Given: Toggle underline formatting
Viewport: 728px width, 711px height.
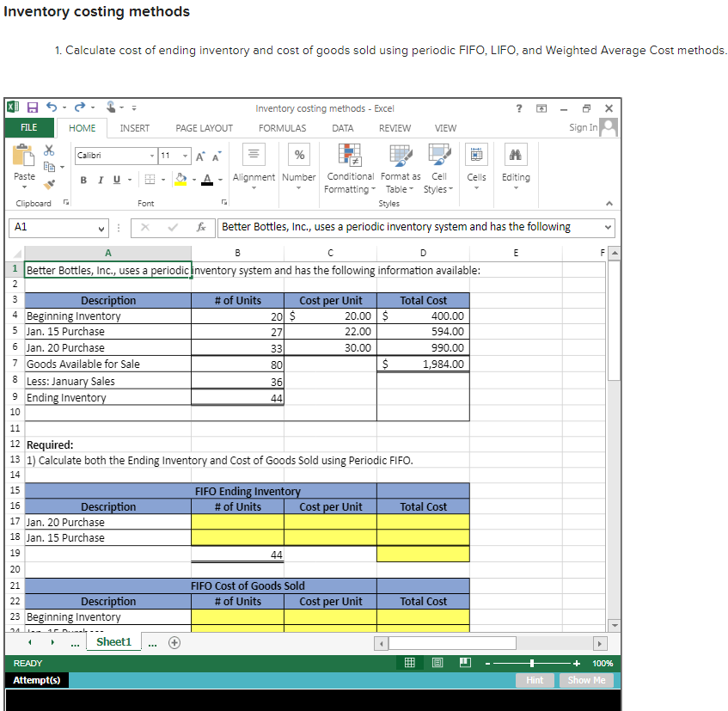Looking at the screenshot, I should pos(117,179).
